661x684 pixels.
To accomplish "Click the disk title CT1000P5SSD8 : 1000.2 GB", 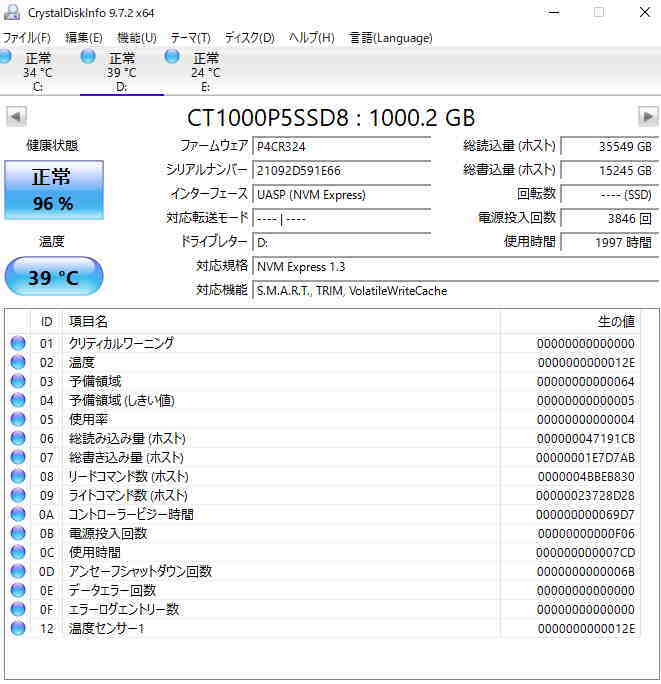I will click(x=331, y=118).
